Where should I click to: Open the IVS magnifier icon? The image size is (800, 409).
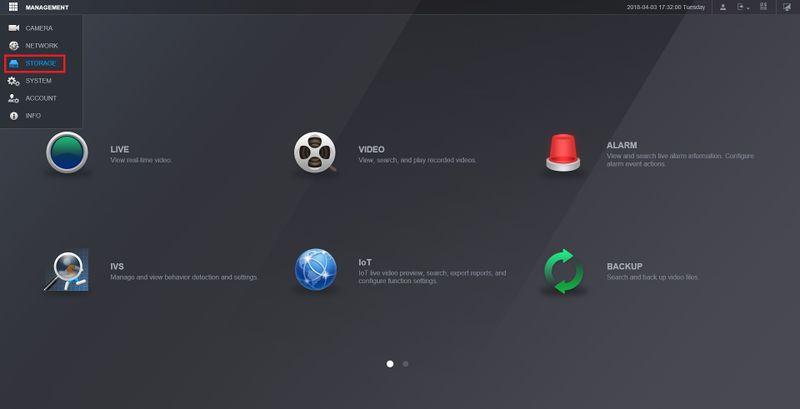(x=66, y=270)
